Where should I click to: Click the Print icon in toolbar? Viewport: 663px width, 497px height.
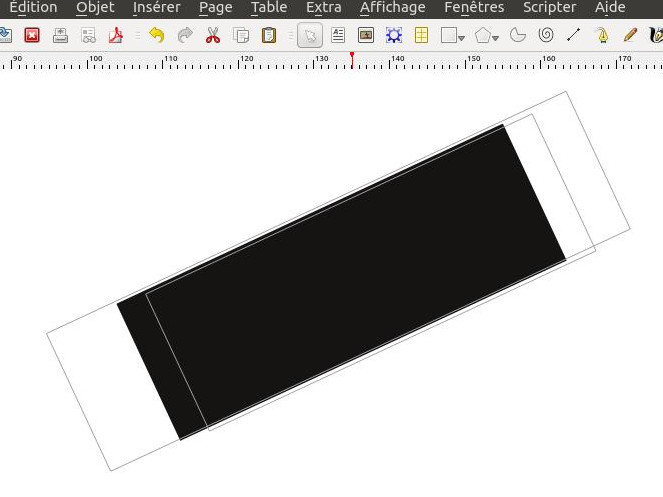tap(60, 36)
